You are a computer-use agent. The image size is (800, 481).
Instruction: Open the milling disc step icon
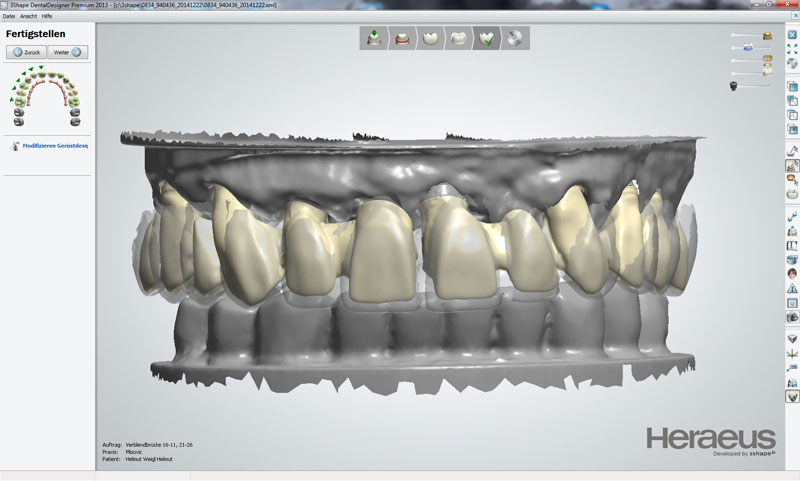click(515, 38)
